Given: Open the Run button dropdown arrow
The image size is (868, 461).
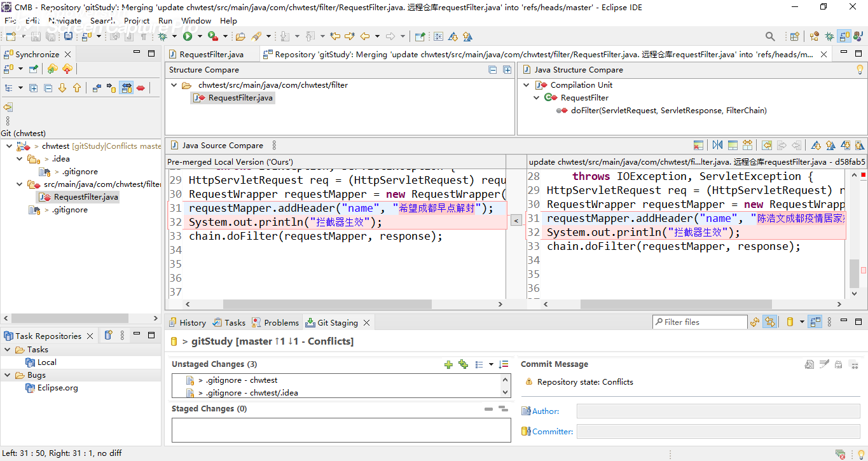Looking at the screenshot, I should tap(199, 37).
